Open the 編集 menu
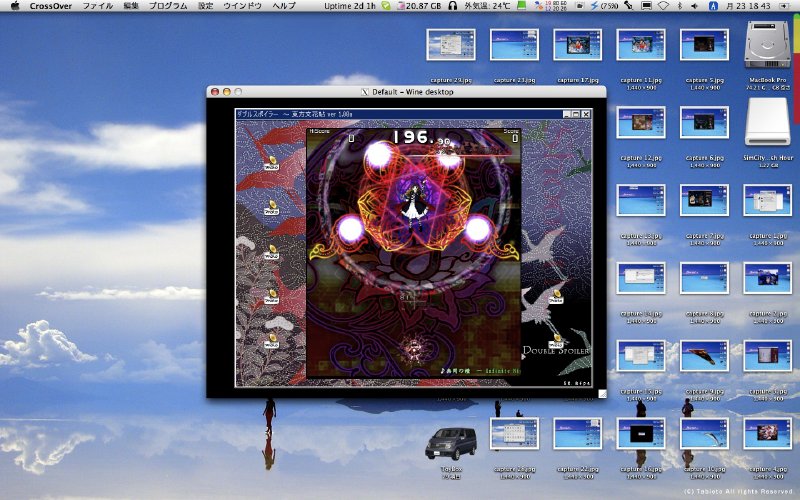 [x=131, y=6]
